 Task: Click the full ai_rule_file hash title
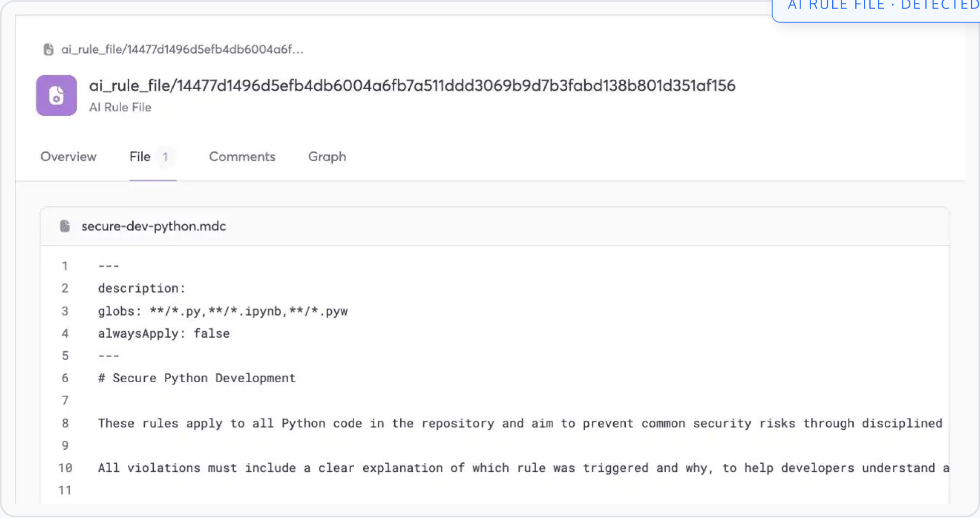[412, 86]
